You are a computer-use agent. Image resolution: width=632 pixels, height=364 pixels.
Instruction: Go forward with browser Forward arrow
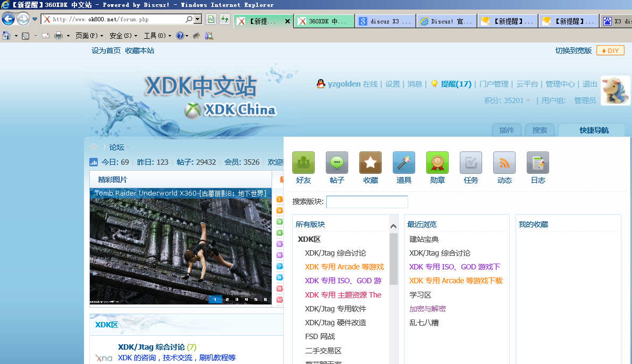point(23,19)
